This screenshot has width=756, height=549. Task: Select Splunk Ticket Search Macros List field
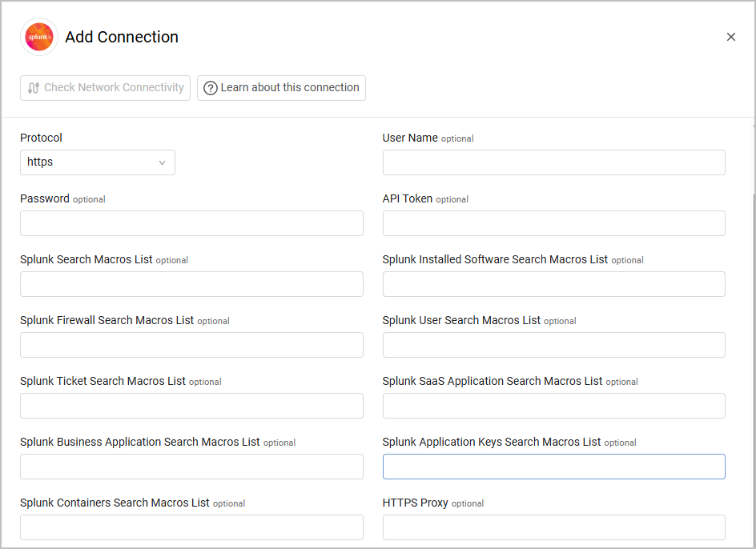tap(191, 406)
